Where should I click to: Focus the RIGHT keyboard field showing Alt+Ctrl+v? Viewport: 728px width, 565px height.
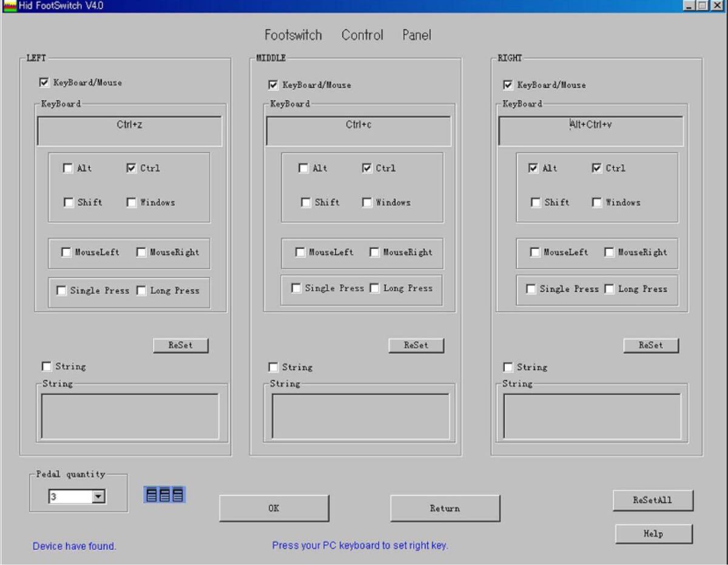click(x=591, y=130)
